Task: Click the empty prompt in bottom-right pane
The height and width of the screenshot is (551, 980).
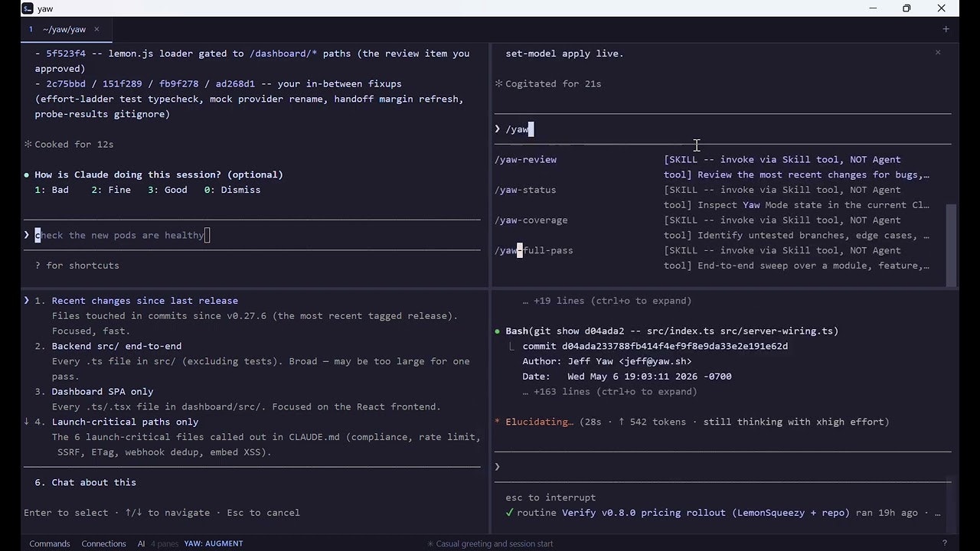Action: pos(723,467)
